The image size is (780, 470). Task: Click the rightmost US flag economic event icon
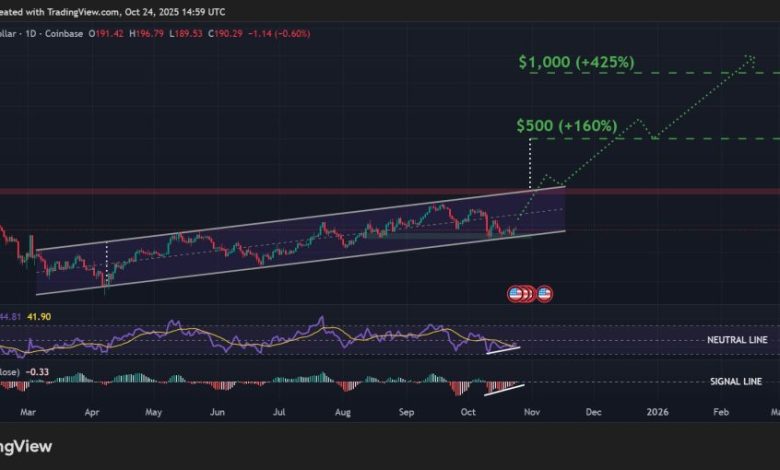click(545, 294)
